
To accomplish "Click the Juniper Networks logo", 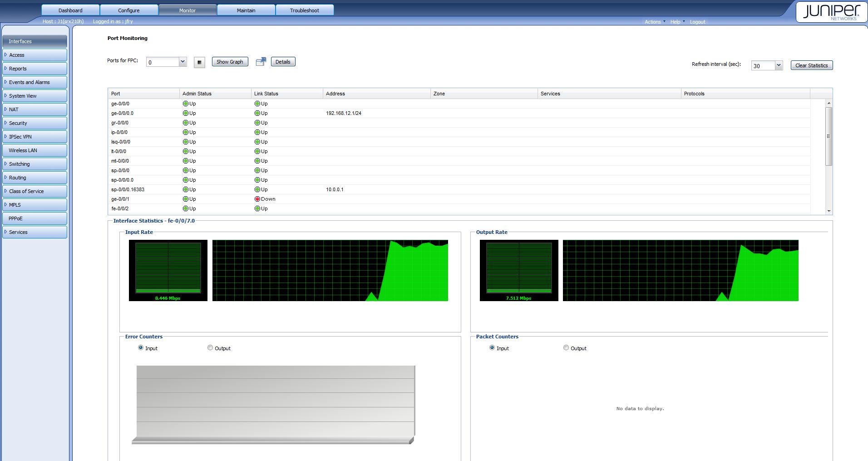I will click(x=831, y=12).
